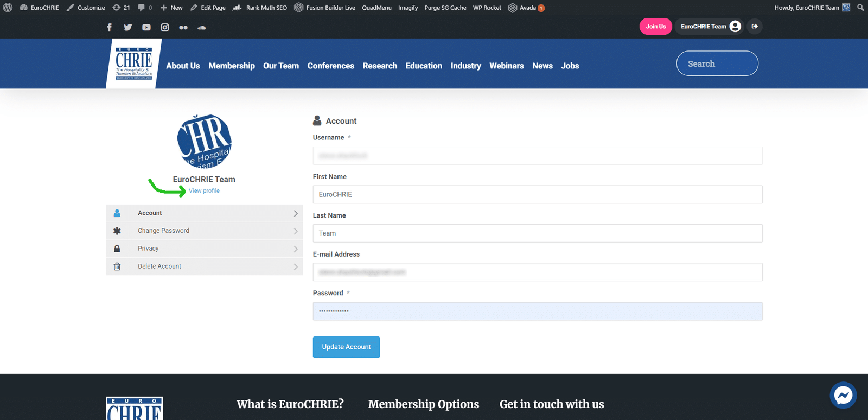
Task: Click the Privacy row chevron
Action: (x=296, y=249)
